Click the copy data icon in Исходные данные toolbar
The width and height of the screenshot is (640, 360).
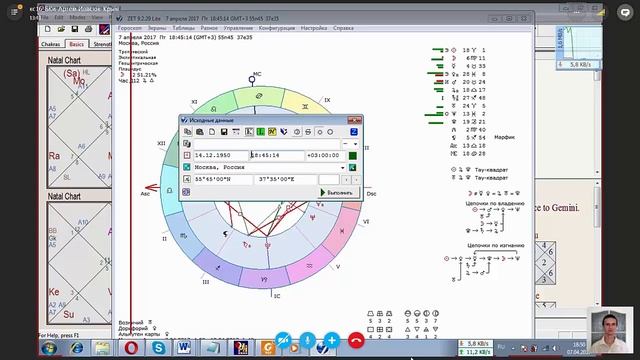(187, 132)
